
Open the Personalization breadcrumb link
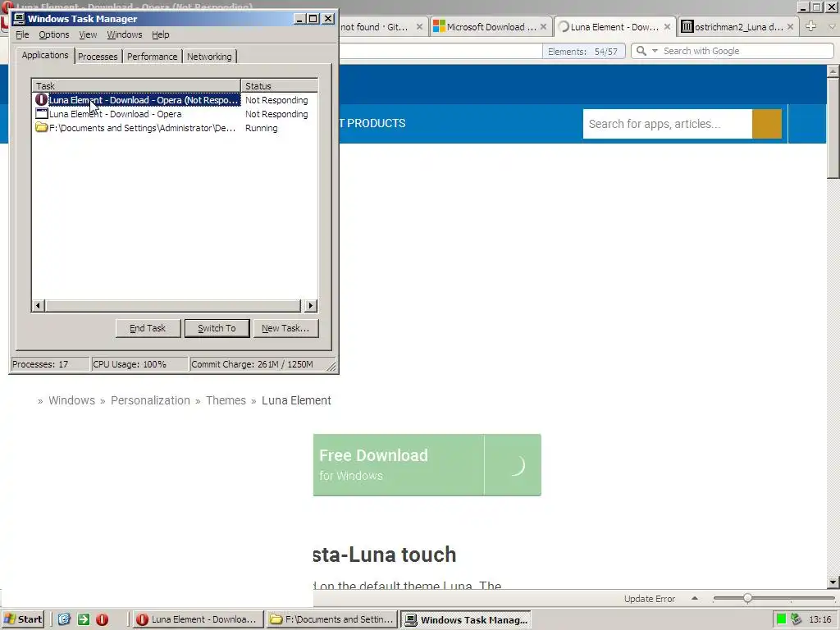(150, 400)
